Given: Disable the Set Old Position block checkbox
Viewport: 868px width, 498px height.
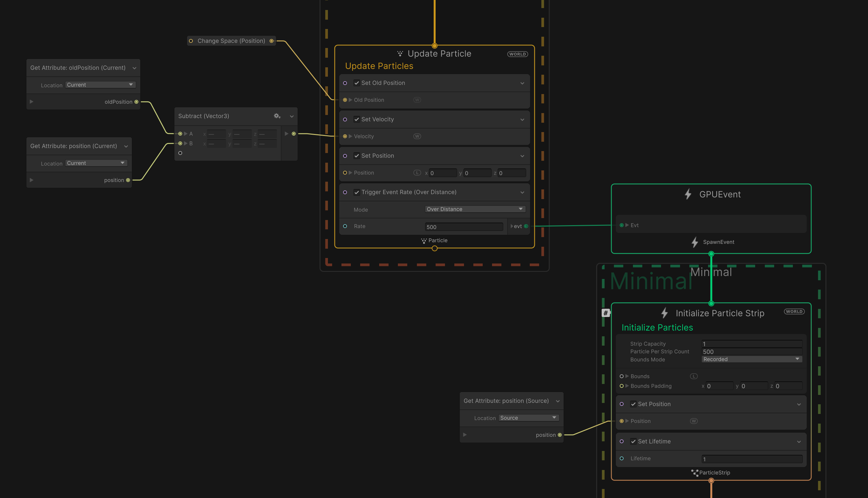Looking at the screenshot, I should (x=357, y=83).
